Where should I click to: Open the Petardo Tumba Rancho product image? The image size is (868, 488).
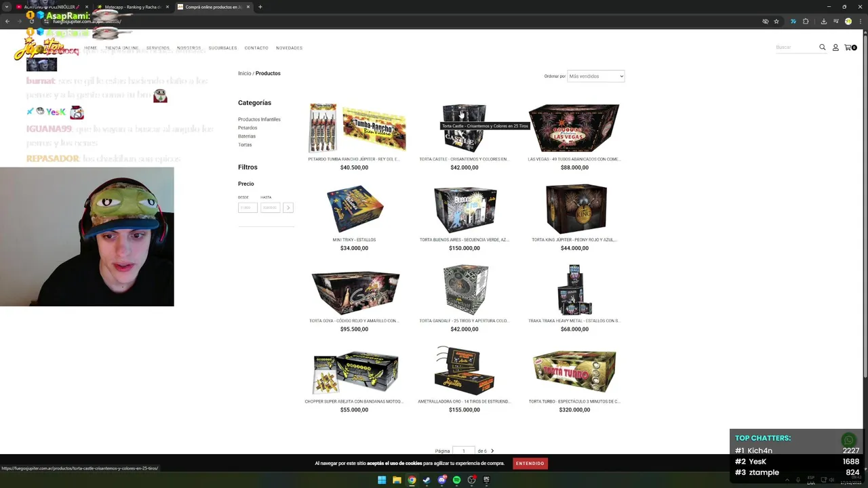[x=356, y=127]
